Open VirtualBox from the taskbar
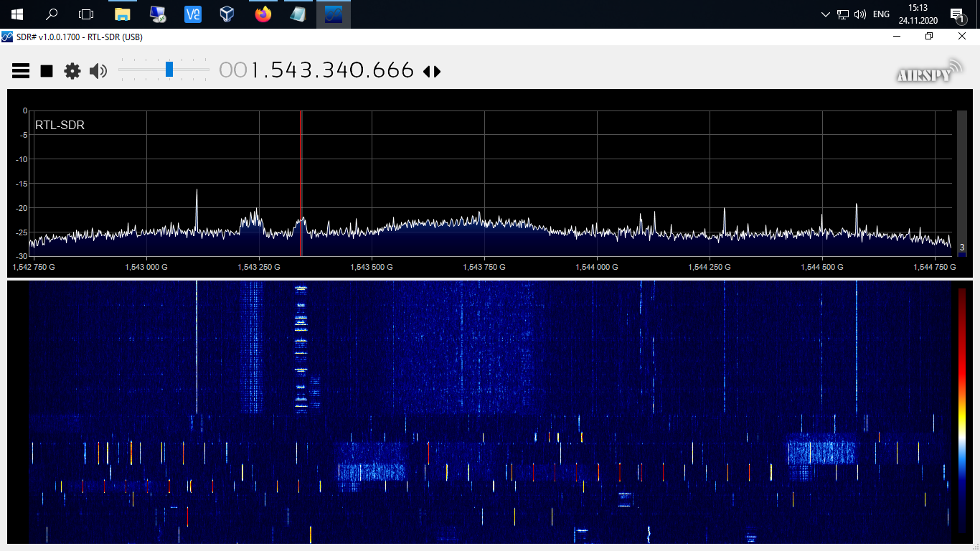980x551 pixels. coord(227,14)
